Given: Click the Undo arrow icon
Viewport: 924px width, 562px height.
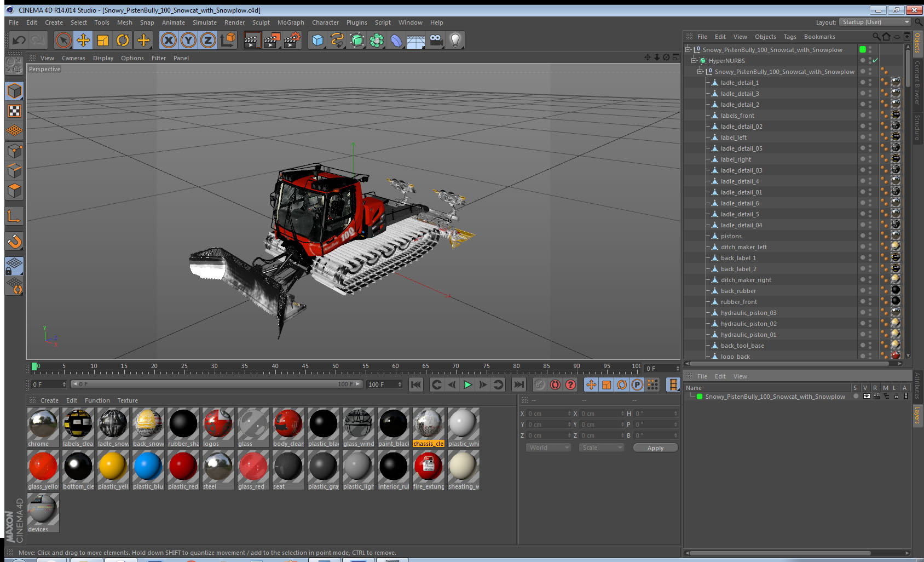Looking at the screenshot, I should pyautogui.click(x=19, y=40).
